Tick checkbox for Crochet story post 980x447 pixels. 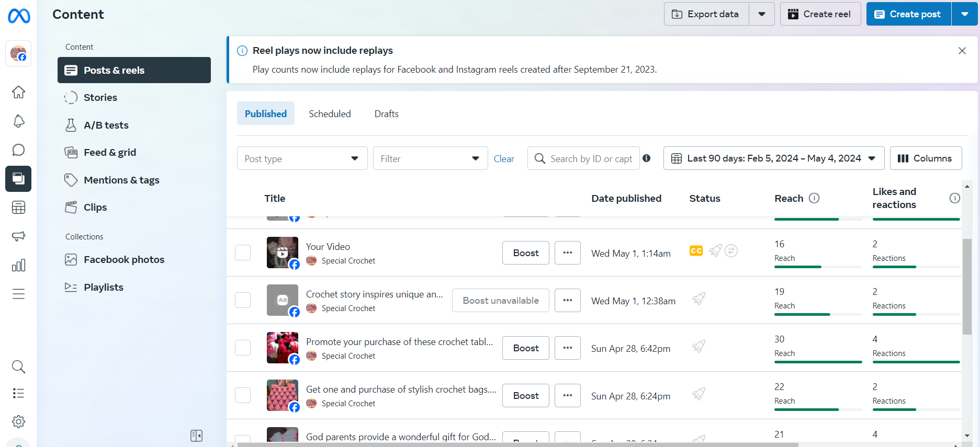coord(243,300)
